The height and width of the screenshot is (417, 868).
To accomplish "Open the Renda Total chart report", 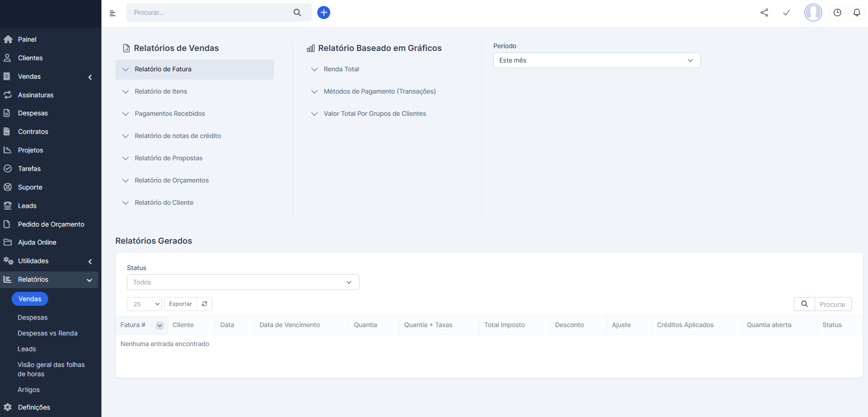I will 341,69.
